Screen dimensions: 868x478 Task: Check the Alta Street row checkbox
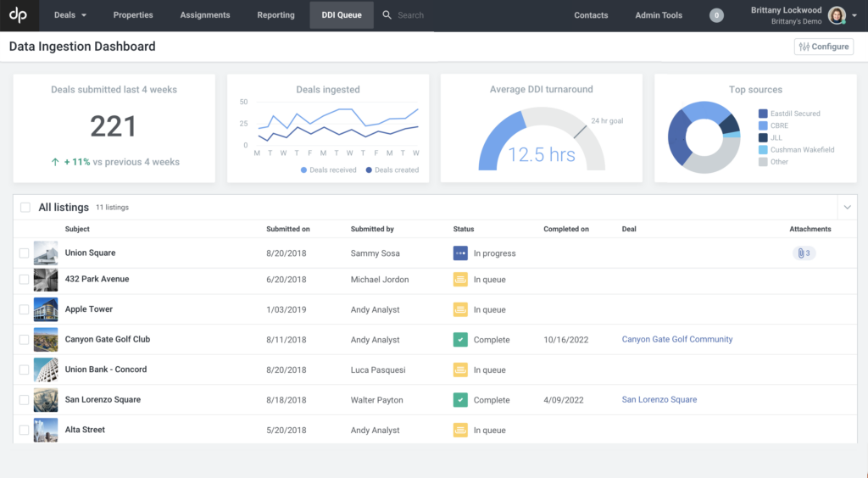[x=24, y=430]
